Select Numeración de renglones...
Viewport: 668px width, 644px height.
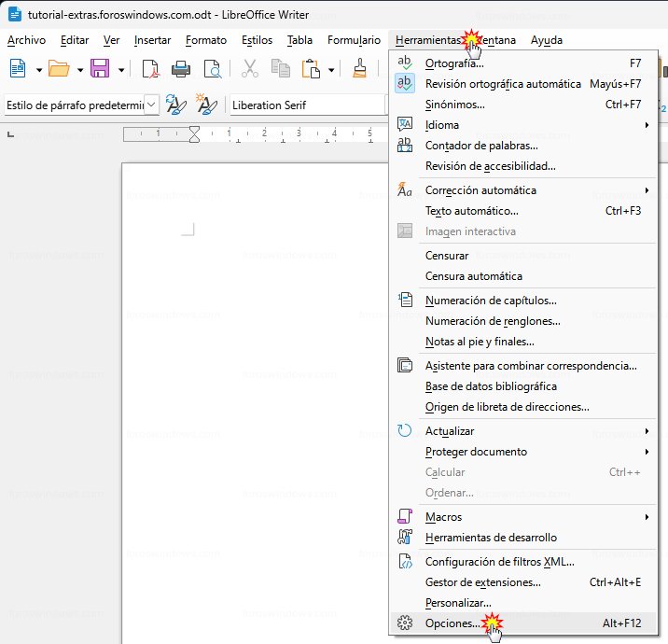click(x=522, y=320)
